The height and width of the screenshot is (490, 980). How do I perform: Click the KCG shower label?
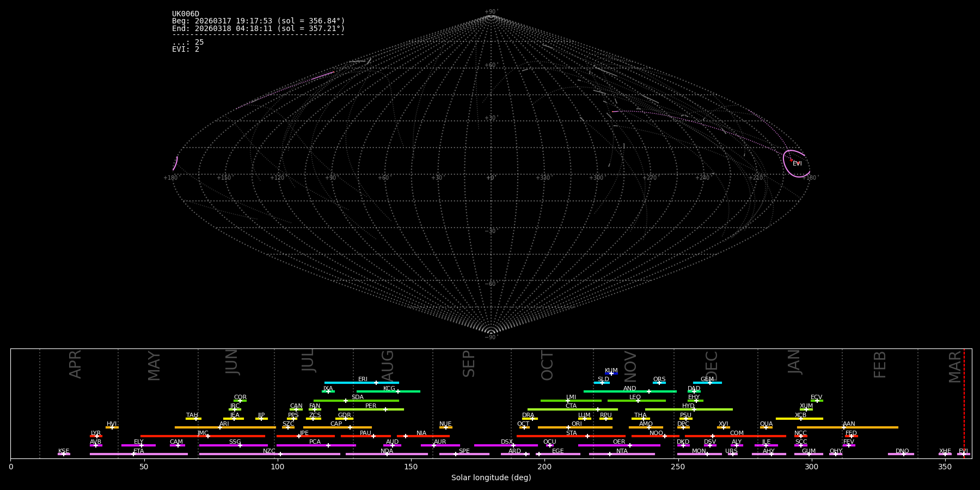click(x=389, y=388)
